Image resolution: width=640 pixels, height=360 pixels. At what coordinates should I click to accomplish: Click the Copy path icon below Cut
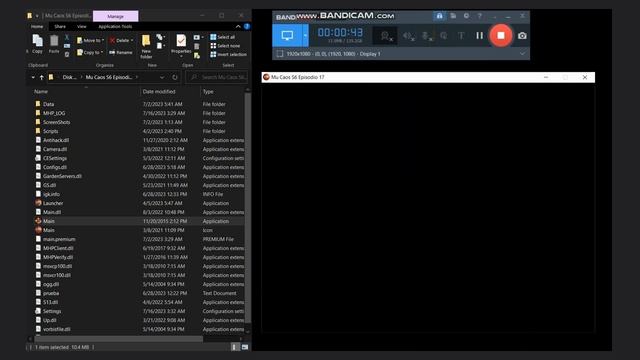(67, 46)
